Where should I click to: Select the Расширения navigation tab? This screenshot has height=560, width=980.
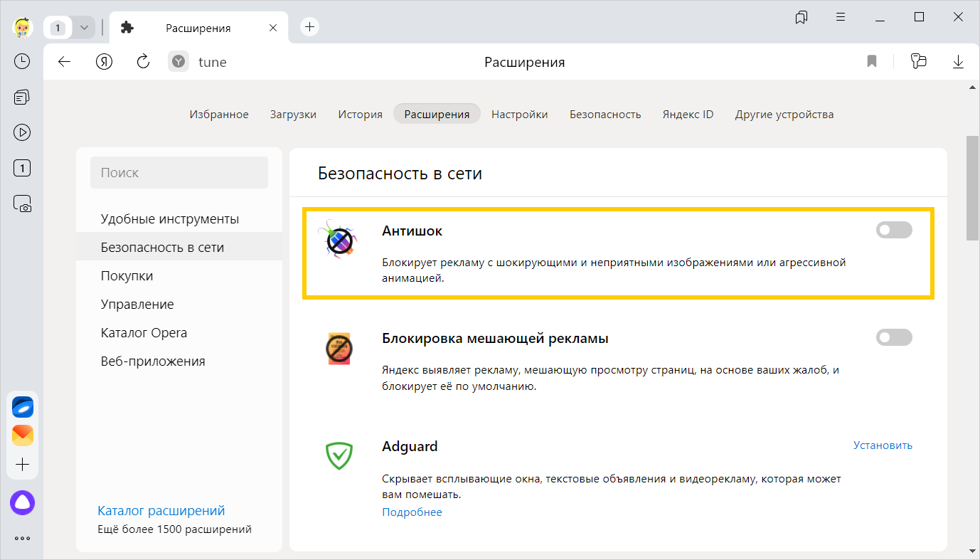pyautogui.click(x=437, y=114)
